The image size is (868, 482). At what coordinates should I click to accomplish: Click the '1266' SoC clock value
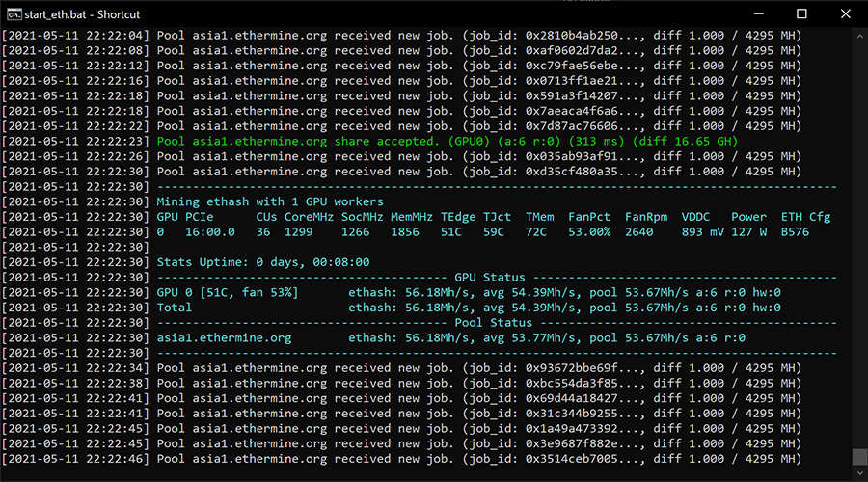[355, 232]
